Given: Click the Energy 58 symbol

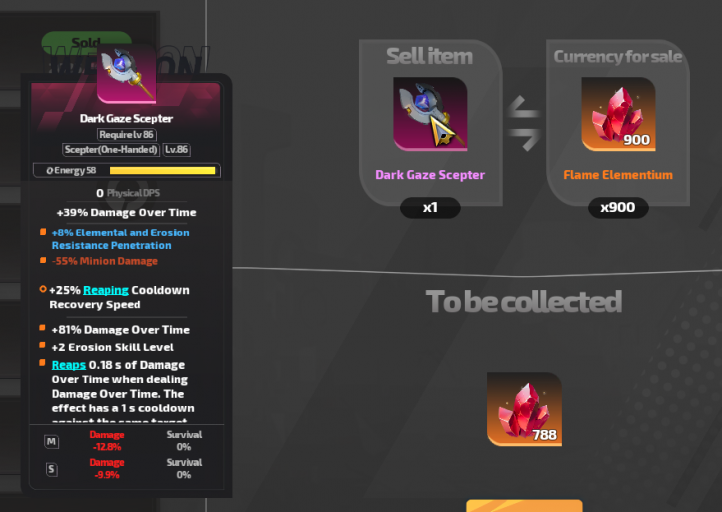Looking at the screenshot, I should pos(50,171).
